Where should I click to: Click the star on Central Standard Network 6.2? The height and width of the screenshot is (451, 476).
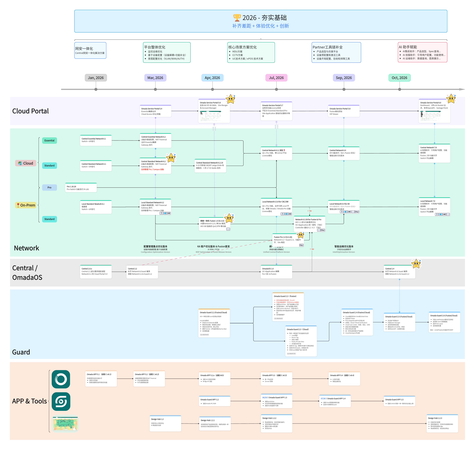pyautogui.click(x=171, y=158)
